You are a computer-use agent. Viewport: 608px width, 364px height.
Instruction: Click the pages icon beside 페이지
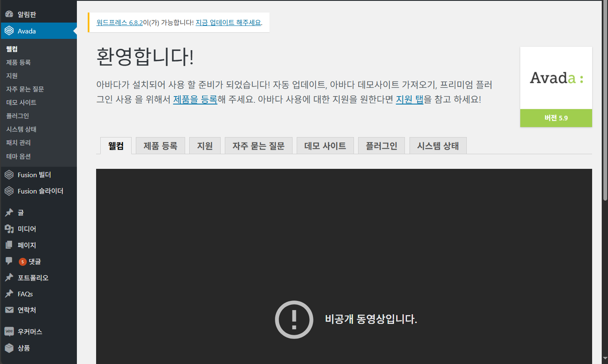[x=9, y=245]
